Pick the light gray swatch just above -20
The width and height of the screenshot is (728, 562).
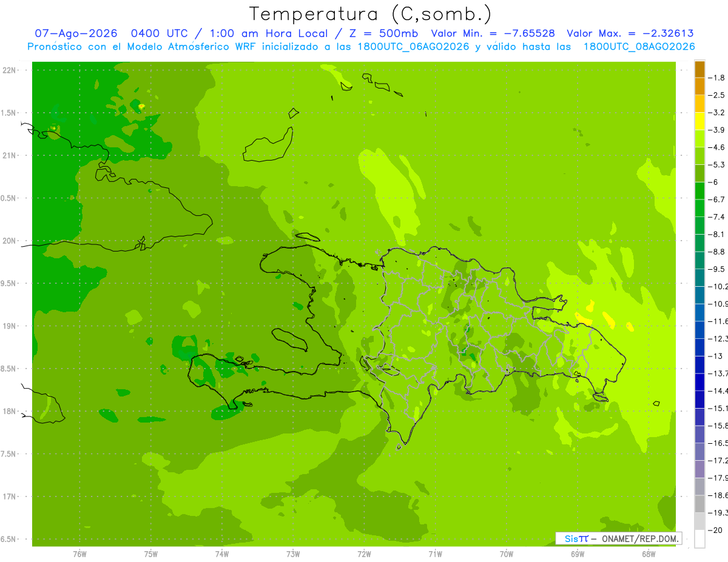(x=699, y=521)
